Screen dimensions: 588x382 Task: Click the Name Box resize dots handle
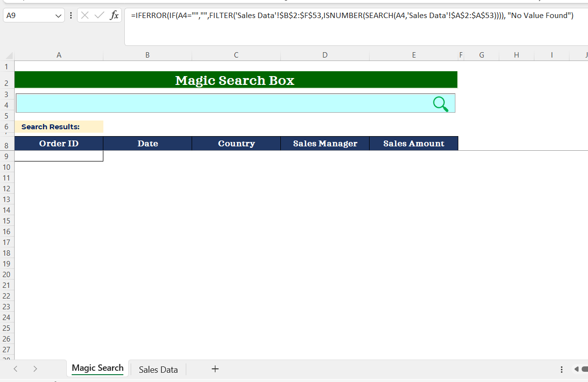click(x=71, y=16)
